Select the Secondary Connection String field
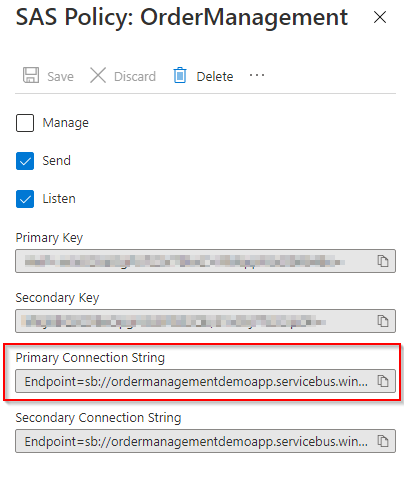Image resolution: width=404 pixels, height=481 pixels. [x=205, y=441]
